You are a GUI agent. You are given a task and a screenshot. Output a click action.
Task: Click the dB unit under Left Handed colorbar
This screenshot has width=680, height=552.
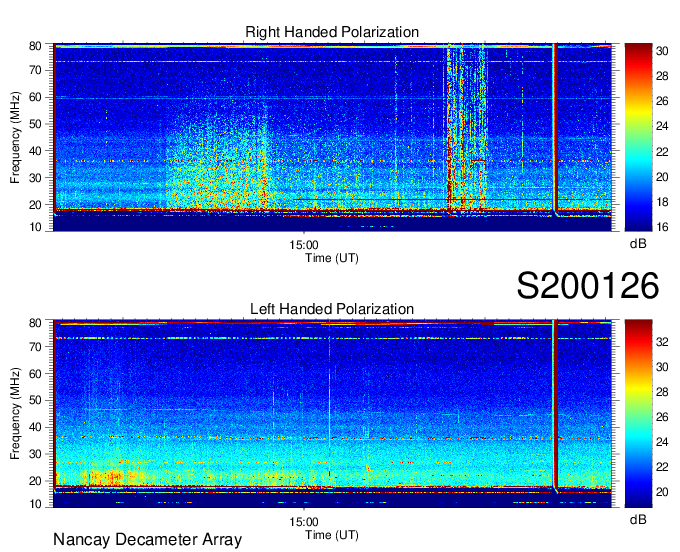pyautogui.click(x=638, y=519)
